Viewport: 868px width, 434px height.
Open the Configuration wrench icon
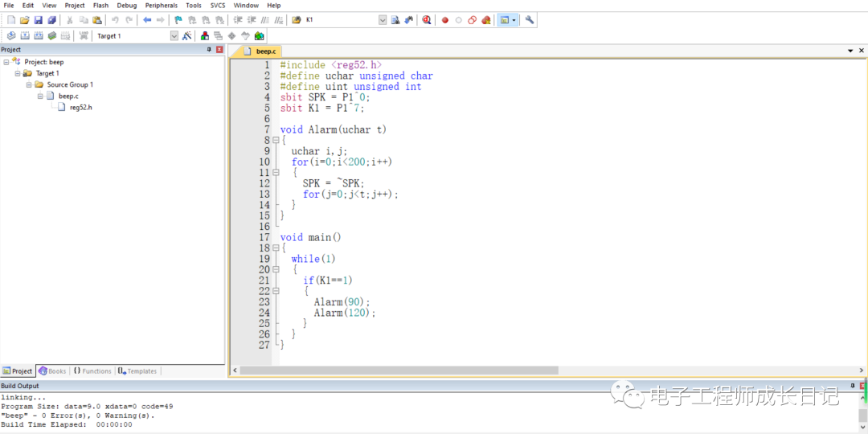tap(530, 20)
